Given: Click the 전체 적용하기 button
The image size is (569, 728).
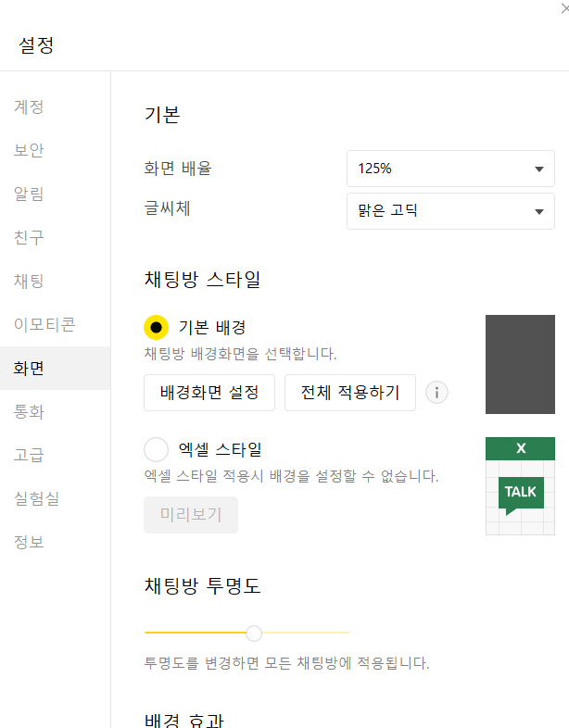Looking at the screenshot, I should (350, 393).
